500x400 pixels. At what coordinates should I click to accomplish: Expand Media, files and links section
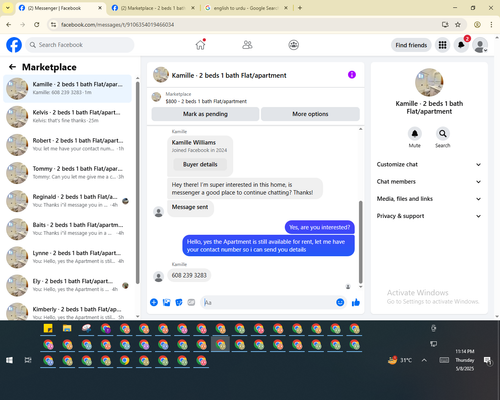coord(429,199)
